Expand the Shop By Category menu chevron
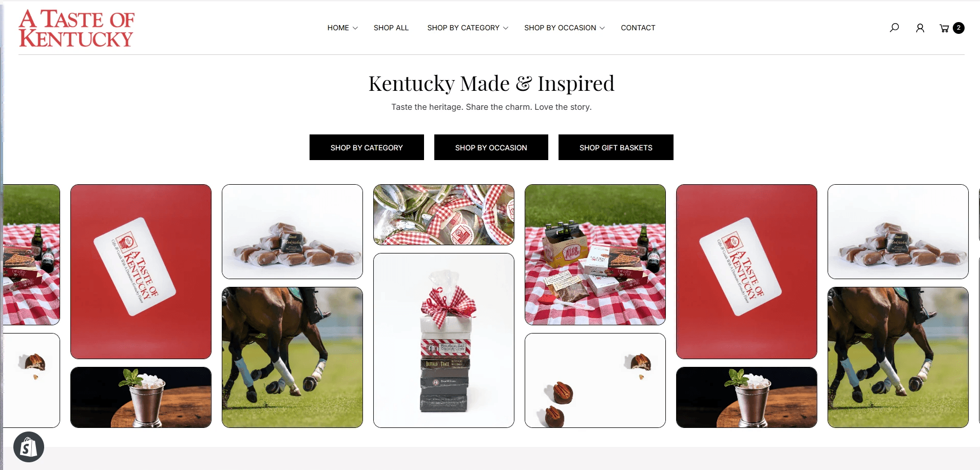 pyautogui.click(x=506, y=28)
